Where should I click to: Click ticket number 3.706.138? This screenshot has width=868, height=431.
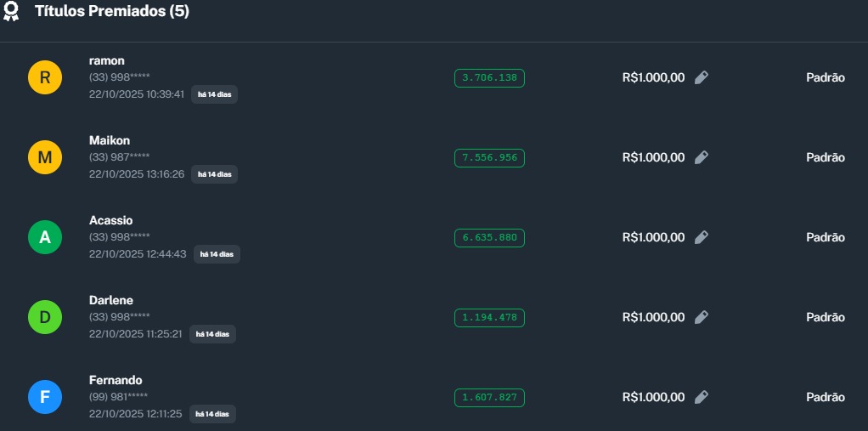coord(489,77)
